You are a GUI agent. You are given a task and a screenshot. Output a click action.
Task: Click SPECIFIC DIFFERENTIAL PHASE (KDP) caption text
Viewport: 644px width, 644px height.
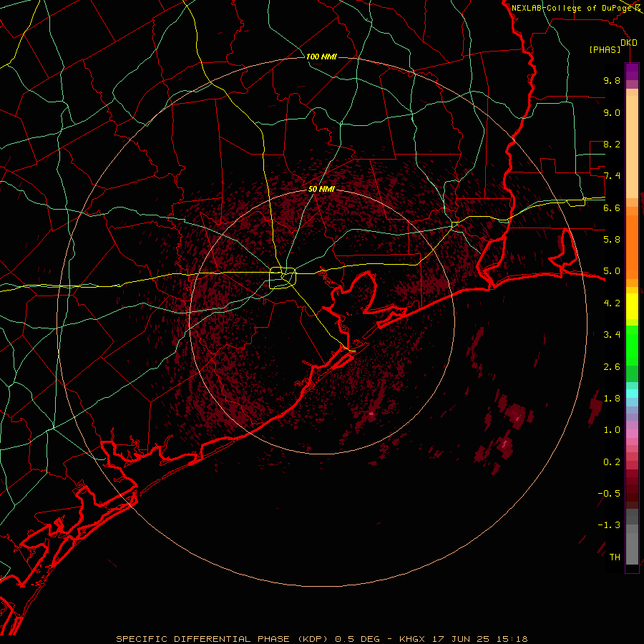coord(223,639)
